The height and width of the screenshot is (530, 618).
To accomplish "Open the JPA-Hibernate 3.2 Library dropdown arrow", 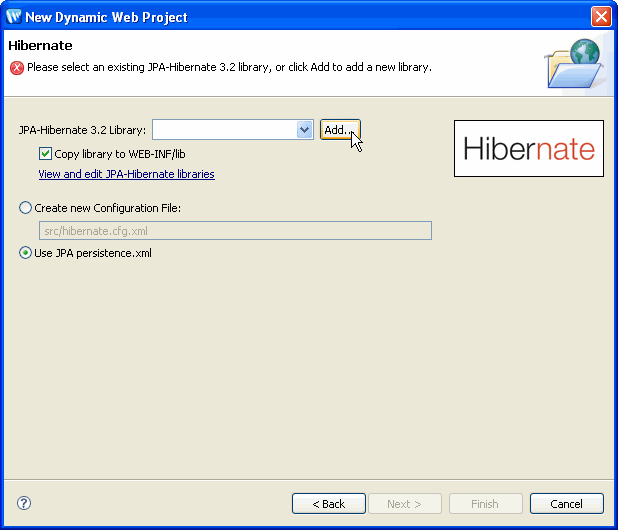I will point(304,130).
